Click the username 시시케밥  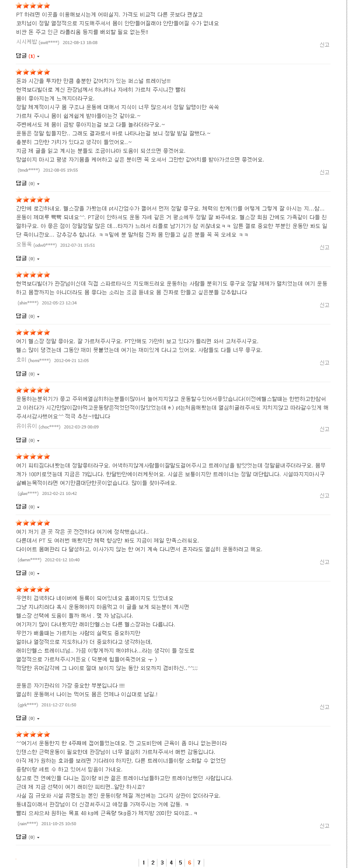pos(27,41)
